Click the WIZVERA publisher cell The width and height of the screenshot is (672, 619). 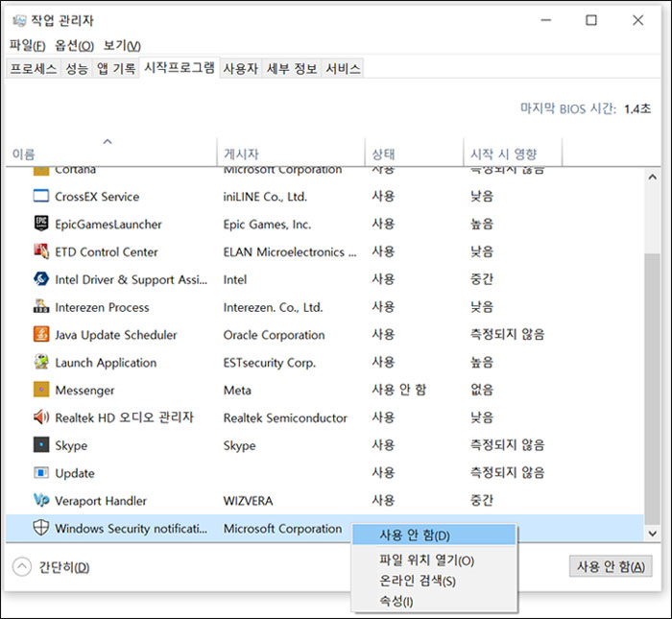pos(248,500)
